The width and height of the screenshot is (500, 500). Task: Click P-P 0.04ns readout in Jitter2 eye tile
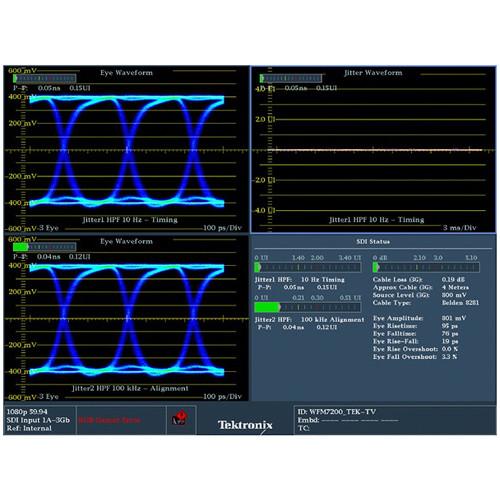coord(52,256)
